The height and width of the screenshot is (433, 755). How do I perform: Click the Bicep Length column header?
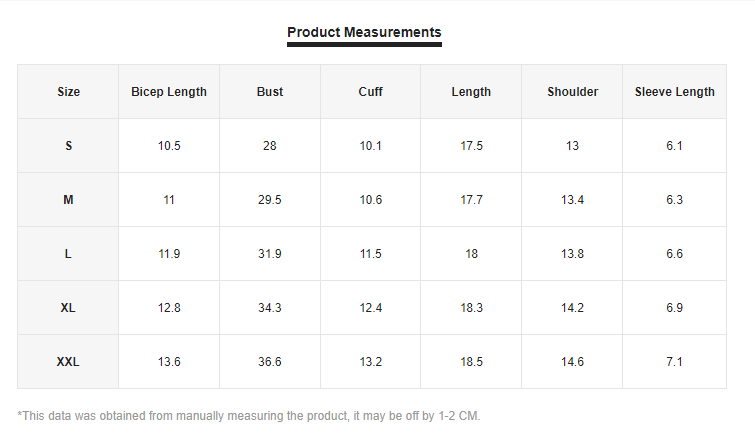(169, 92)
